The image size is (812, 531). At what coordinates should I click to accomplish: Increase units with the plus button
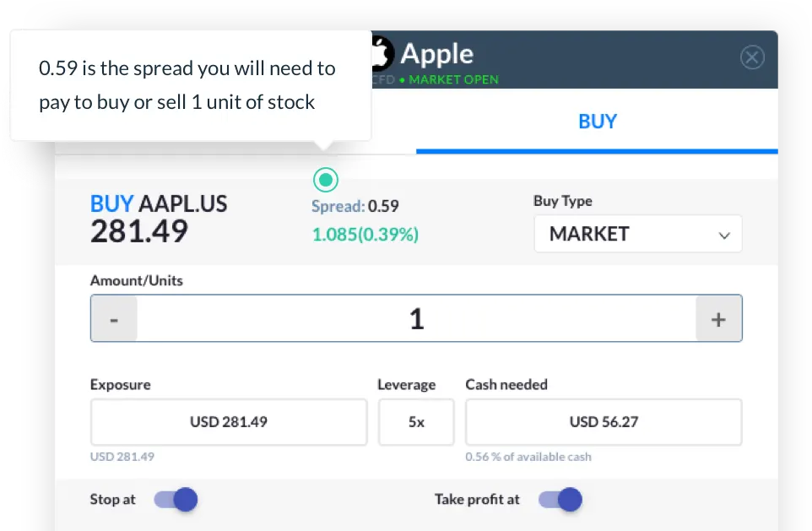[718, 319]
